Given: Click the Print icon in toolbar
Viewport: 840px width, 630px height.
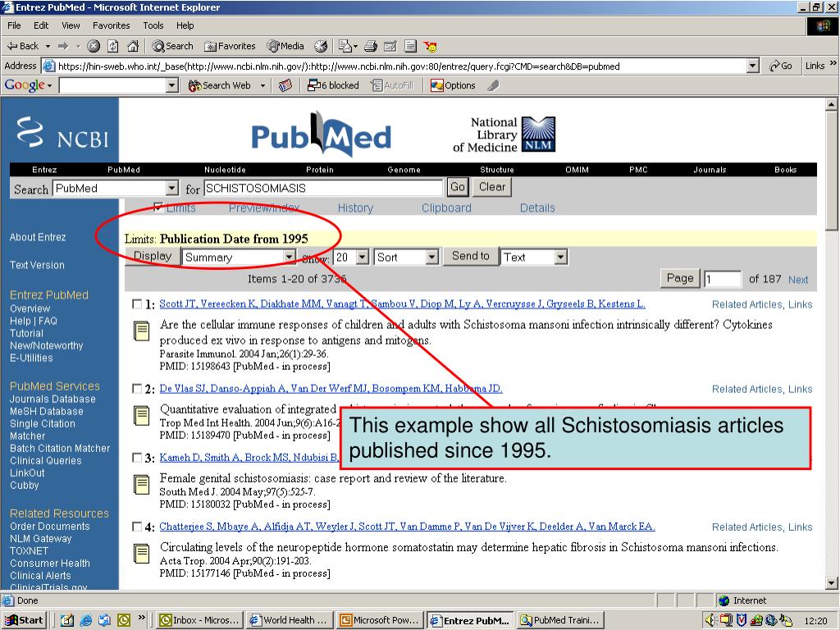Looking at the screenshot, I should pos(371,46).
